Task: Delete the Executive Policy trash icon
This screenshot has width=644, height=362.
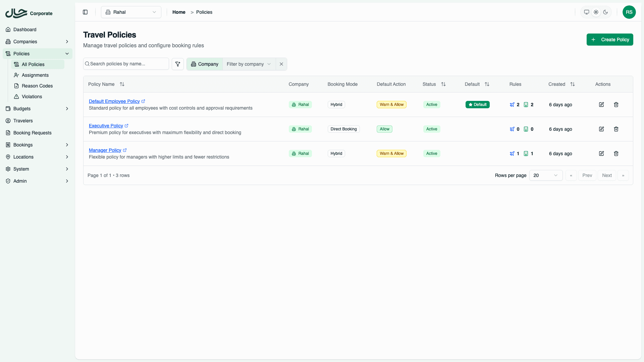Action: (616, 129)
